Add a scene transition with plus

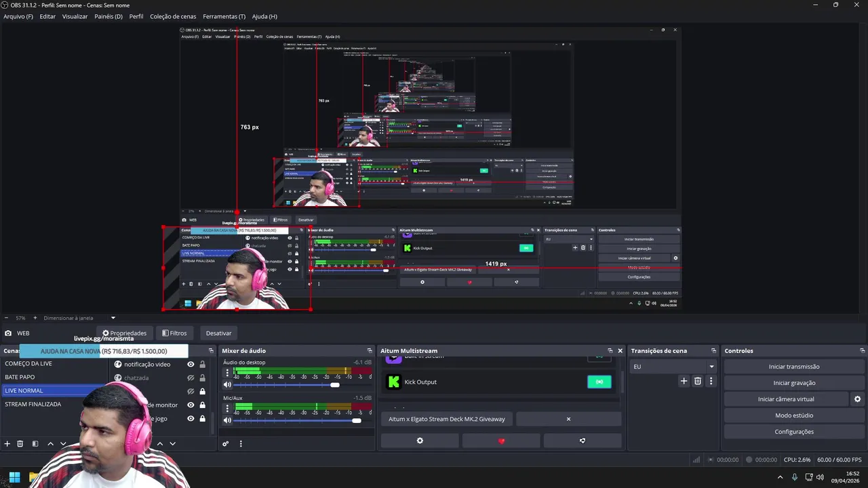click(x=684, y=381)
